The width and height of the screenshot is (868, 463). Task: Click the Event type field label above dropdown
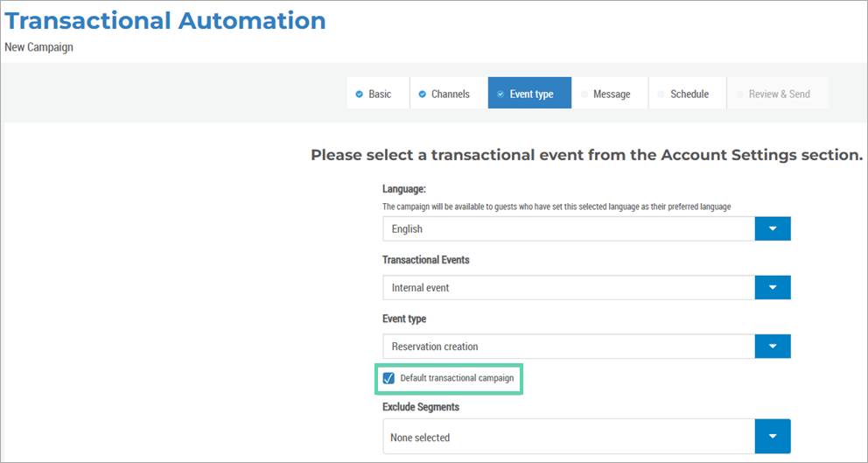(x=404, y=319)
